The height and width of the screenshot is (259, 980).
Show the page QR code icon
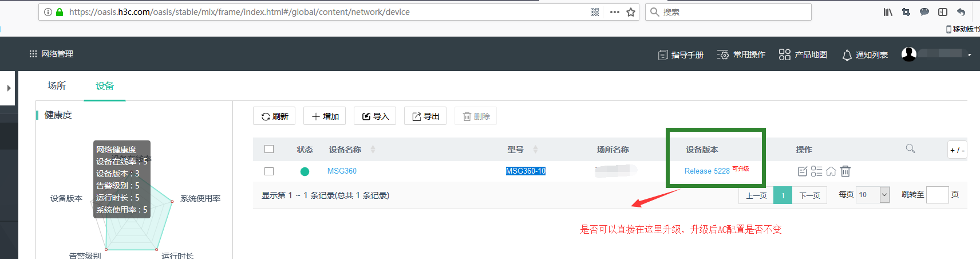(595, 12)
